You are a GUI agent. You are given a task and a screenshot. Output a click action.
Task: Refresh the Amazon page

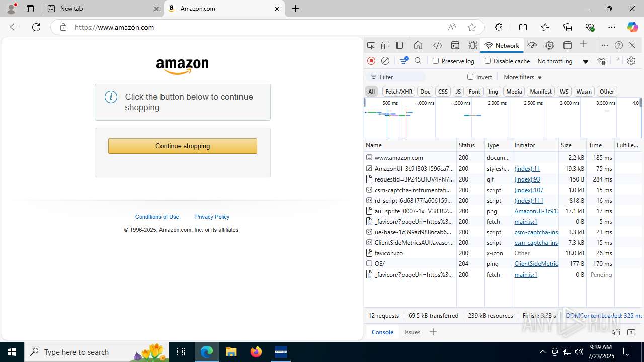(x=36, y=27)
